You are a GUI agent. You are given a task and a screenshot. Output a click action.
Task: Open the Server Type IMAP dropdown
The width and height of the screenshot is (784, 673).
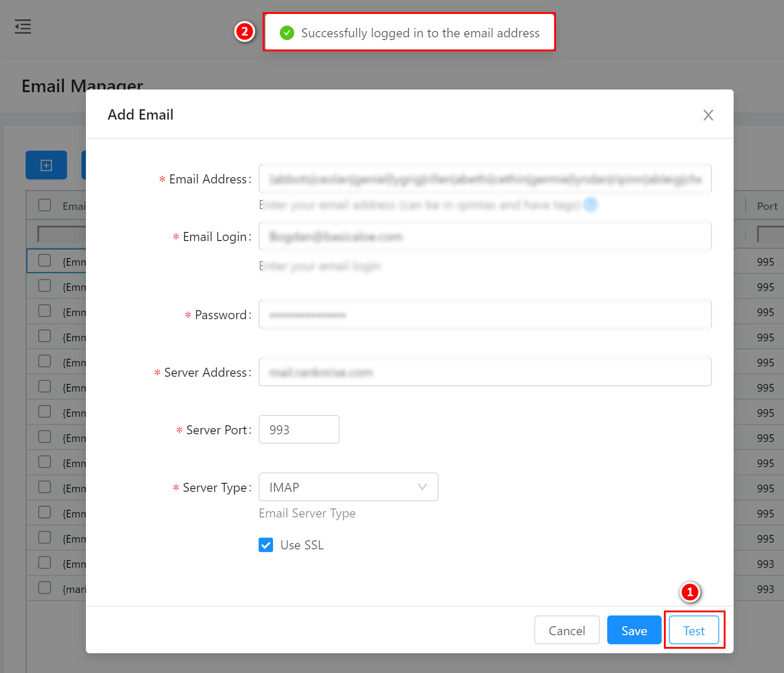(349, 487)
